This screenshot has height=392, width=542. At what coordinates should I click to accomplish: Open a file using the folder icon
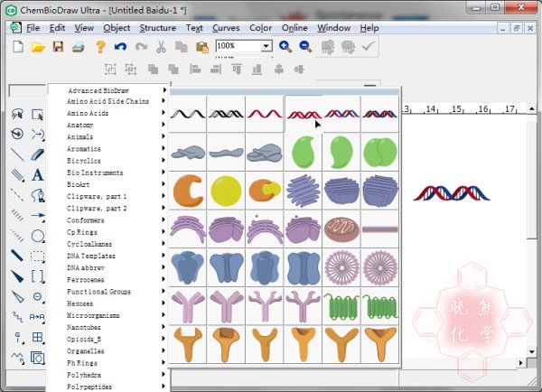[38, 46]
